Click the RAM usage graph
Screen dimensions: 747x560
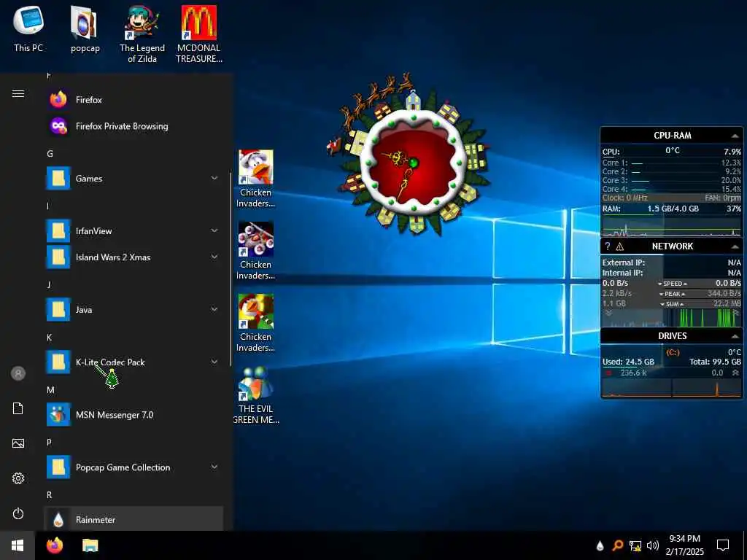pyautogui.click(x=672, y=227)
